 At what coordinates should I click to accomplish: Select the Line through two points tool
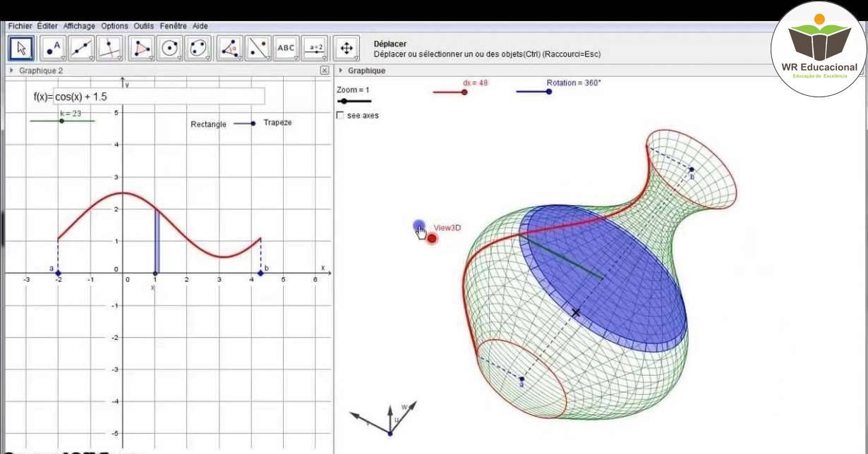(x=82, y=48)
